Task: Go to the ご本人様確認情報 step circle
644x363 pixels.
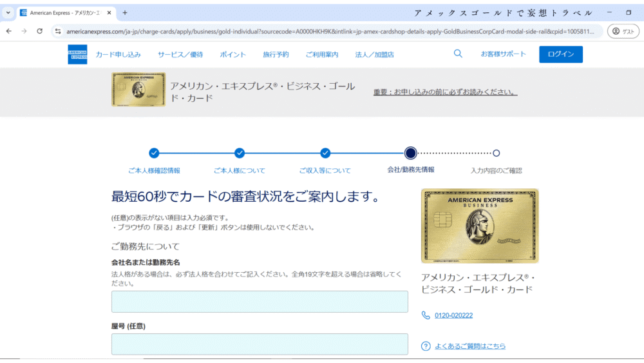Action: 154,153
